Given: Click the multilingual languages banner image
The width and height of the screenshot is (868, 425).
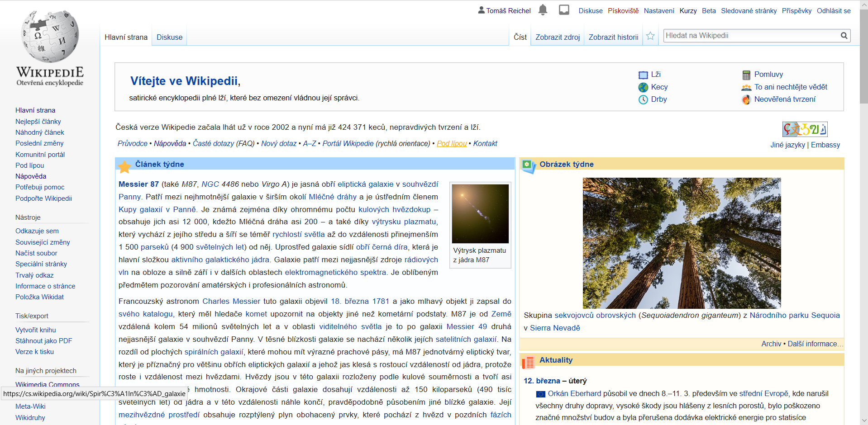Looking at the screenshot, I should point(805,129).
